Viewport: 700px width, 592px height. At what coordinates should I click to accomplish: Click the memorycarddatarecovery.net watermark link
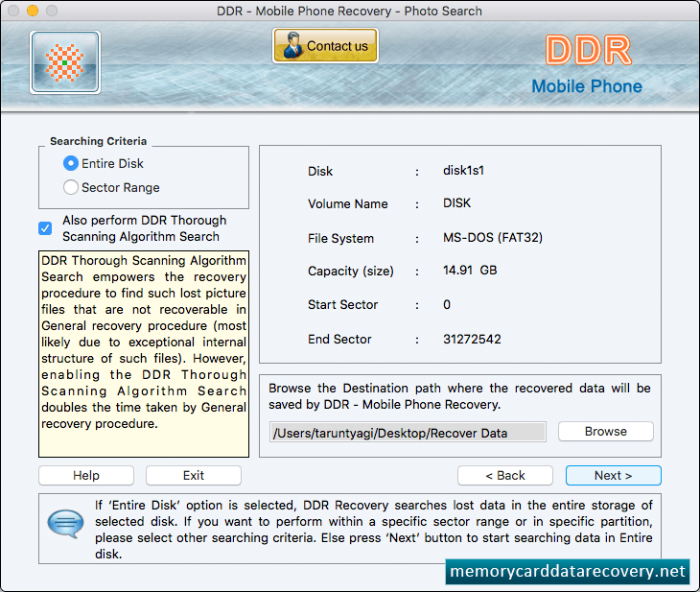coord(568,572)
